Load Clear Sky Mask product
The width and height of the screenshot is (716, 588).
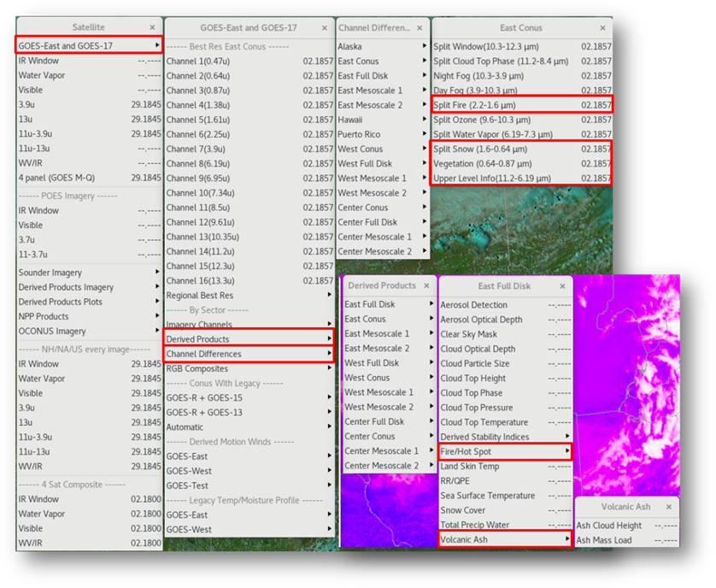point(505,334)
